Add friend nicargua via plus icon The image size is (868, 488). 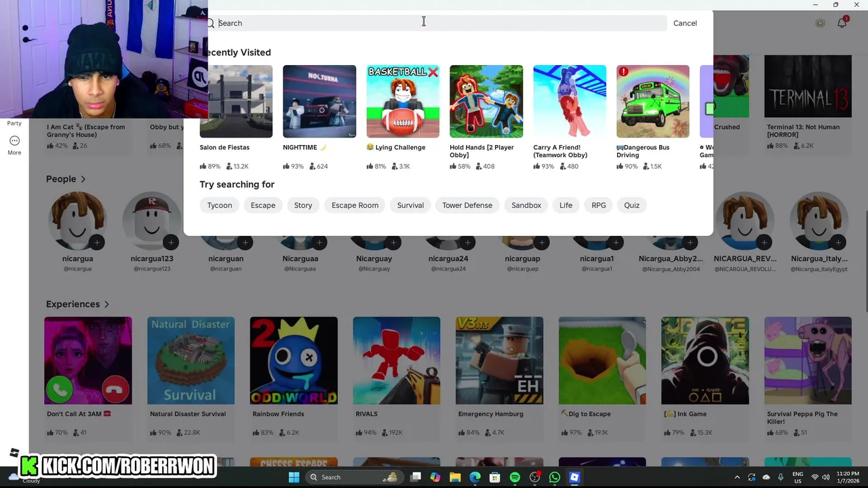tap(97, 242)
